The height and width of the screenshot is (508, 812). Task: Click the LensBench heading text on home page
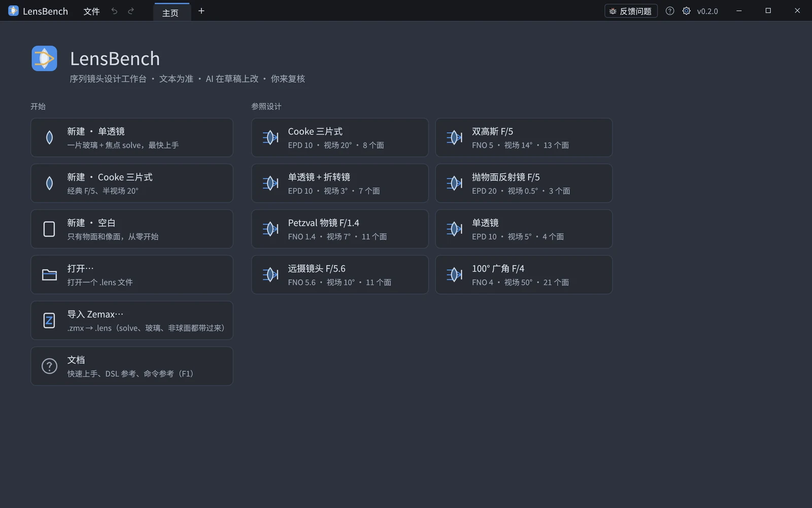point(115,59)
